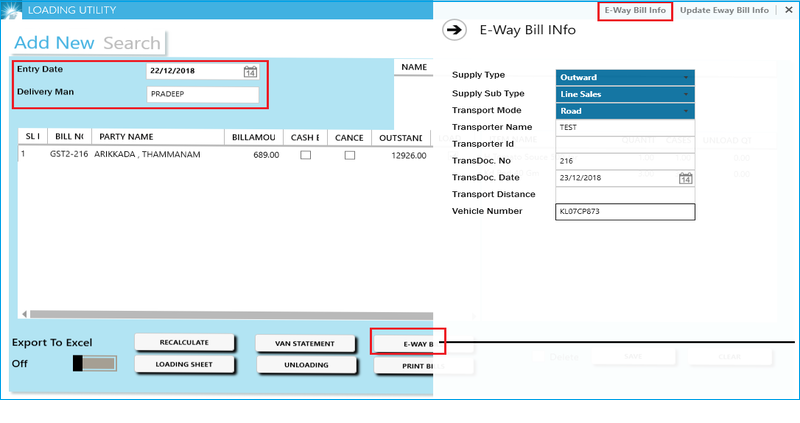
Task: Select the bill amount cell '689.00'
Action: (x=266, y=155)
